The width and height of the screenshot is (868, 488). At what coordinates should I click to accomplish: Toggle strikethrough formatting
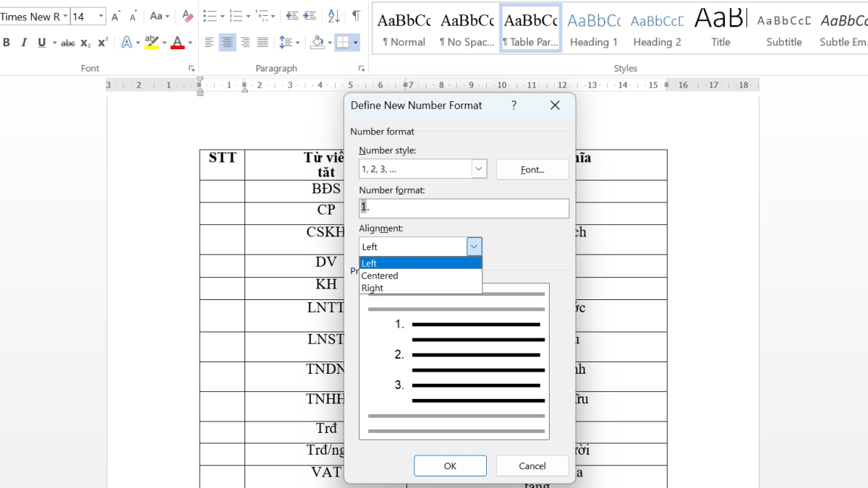[67, 43]
